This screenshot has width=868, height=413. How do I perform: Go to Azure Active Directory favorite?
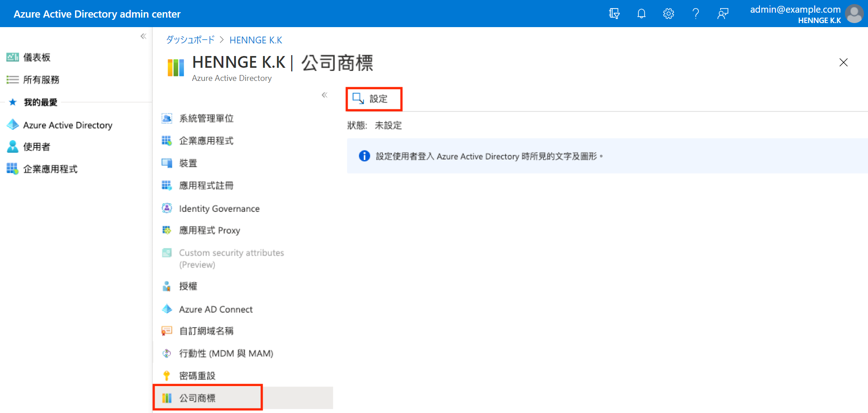pyautogui.click(x=68, y=125)
